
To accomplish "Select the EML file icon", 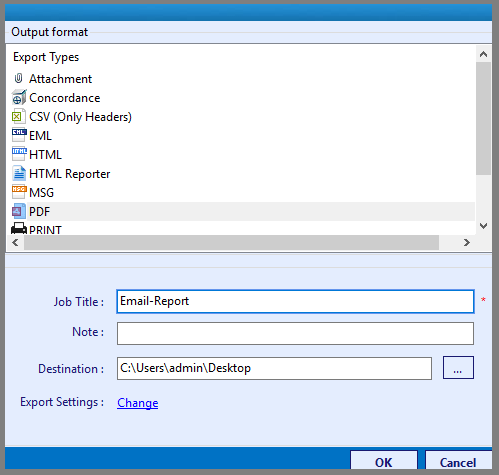I will [19, 135].
